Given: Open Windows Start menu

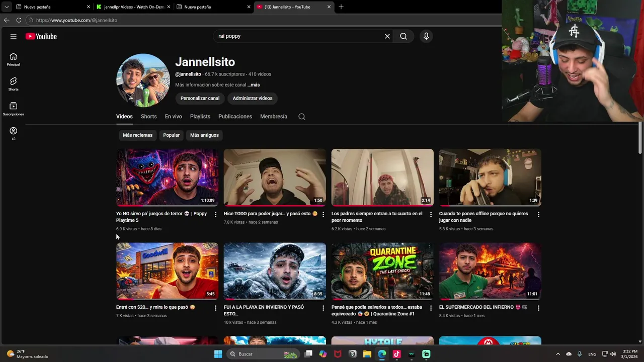Looking at the screenshot, I should pos(218,354).
